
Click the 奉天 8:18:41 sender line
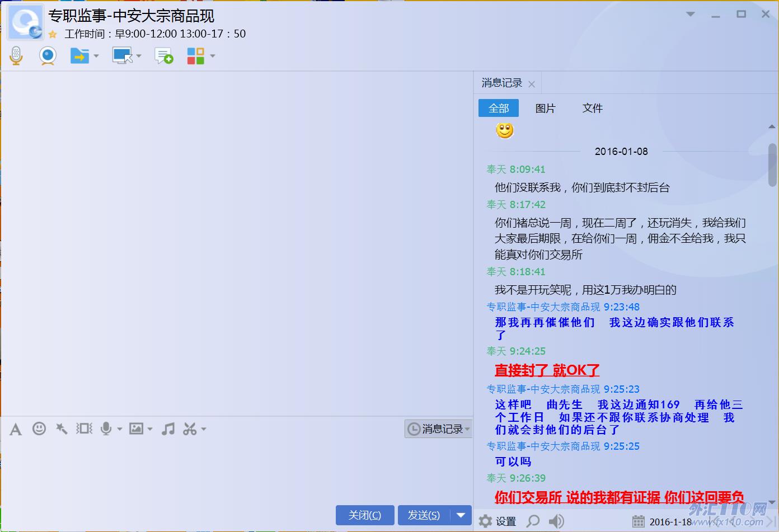pos(516,272)
